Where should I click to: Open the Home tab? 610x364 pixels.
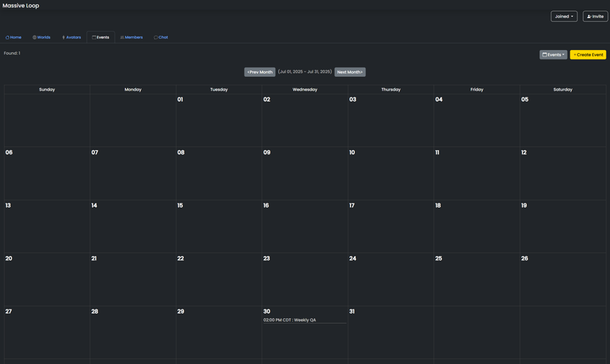point(13,37)
